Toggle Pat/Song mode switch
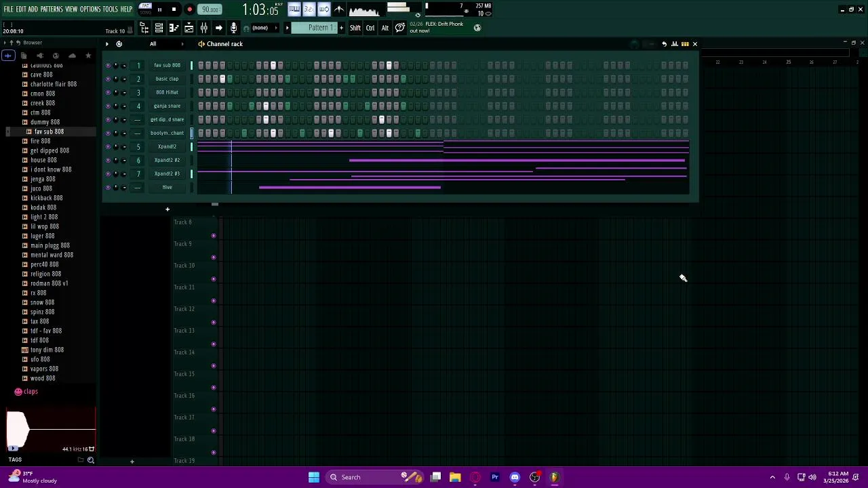Image resolution: width=868 pixels, height=488 pixels. [x=145, y=9]
